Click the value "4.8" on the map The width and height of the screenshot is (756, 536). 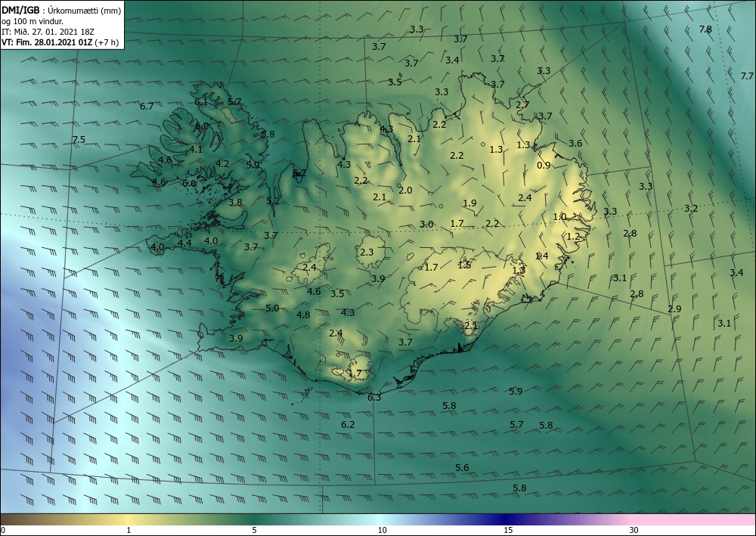pos(303,314)
